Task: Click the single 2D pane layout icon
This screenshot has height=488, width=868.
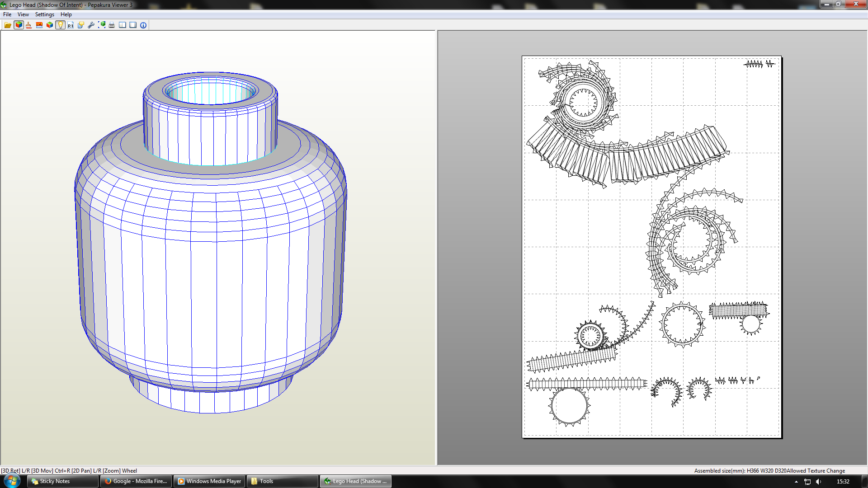Action: tap(133, 25)
